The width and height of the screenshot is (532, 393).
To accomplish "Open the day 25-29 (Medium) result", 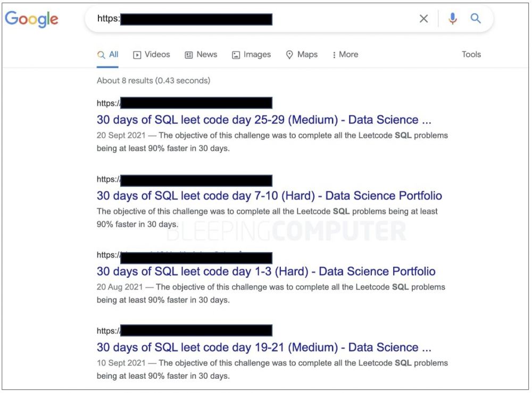I will point(264,120).
